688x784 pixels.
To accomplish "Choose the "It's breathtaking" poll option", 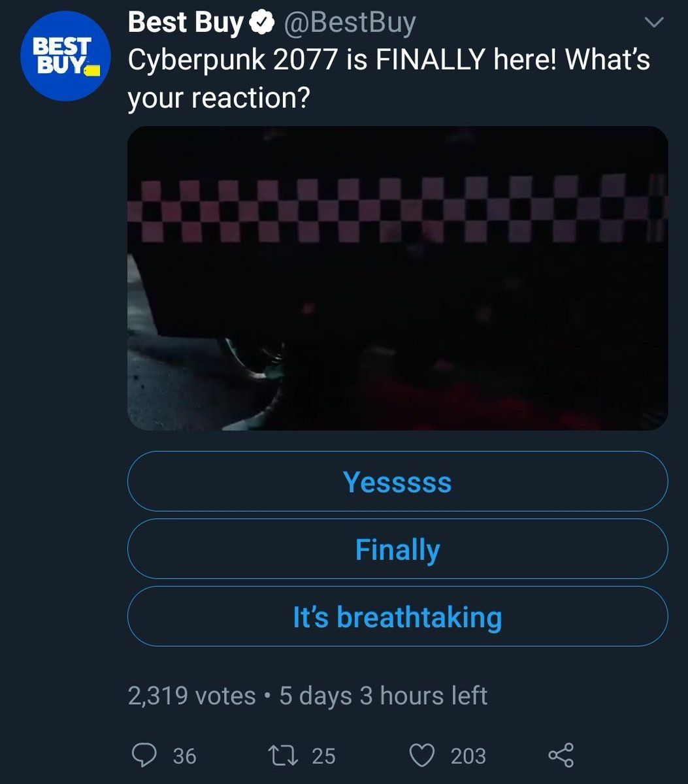I will (x=397, y=617).
